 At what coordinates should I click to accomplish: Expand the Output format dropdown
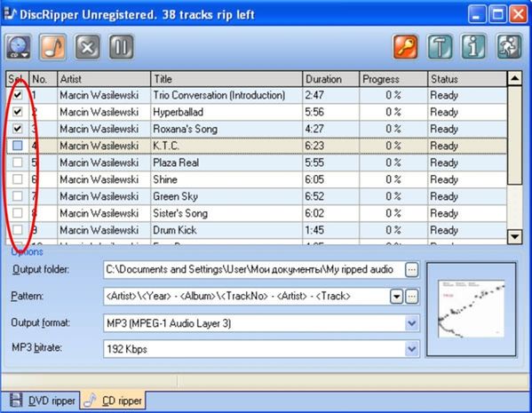[x=411, y=323]
